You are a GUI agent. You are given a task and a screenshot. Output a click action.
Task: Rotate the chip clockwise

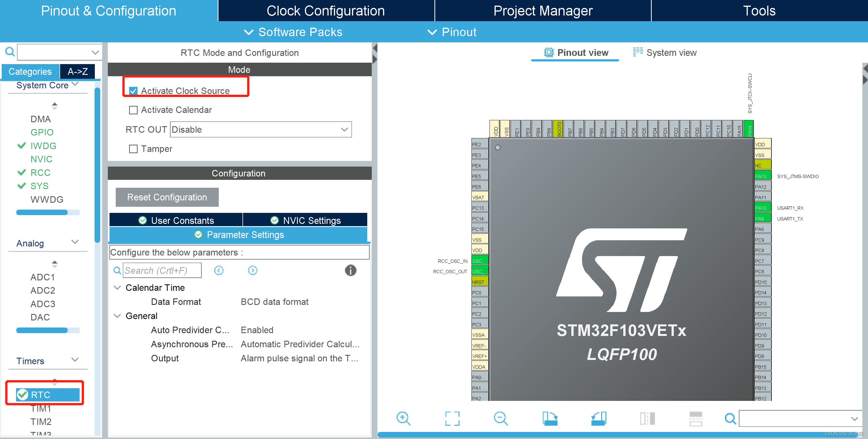coord(550,418)
